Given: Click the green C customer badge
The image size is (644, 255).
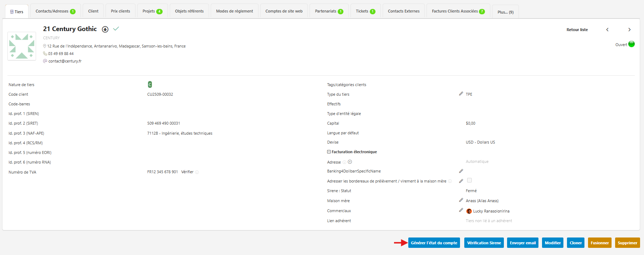Looking at the screenshot, I should point(150,84).
